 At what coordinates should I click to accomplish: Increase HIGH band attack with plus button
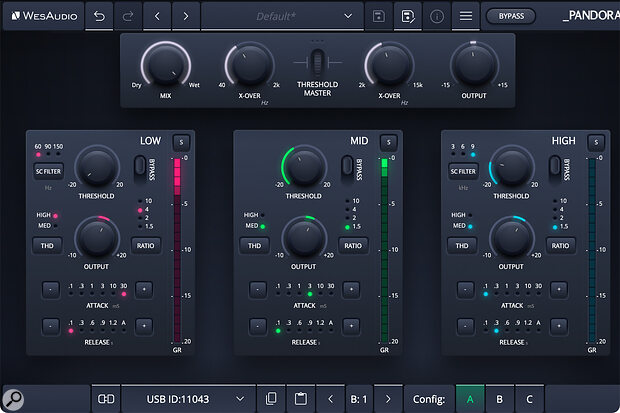click(x=559, y=290)
